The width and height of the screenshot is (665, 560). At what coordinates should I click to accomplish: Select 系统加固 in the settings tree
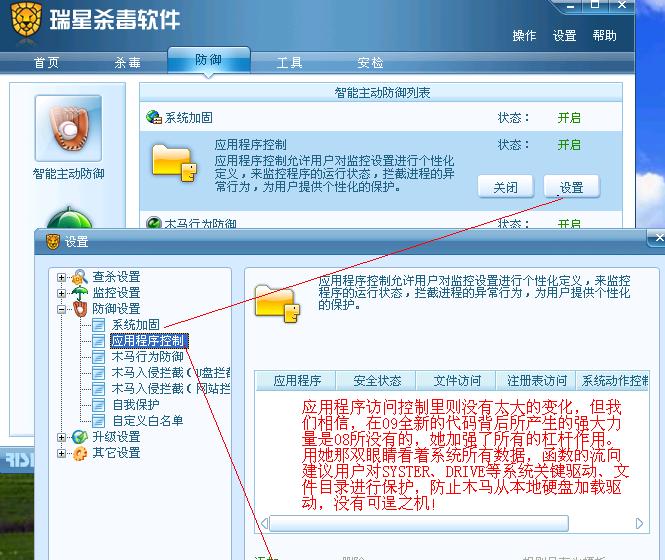pyautogui.click(x=136, y=325)
